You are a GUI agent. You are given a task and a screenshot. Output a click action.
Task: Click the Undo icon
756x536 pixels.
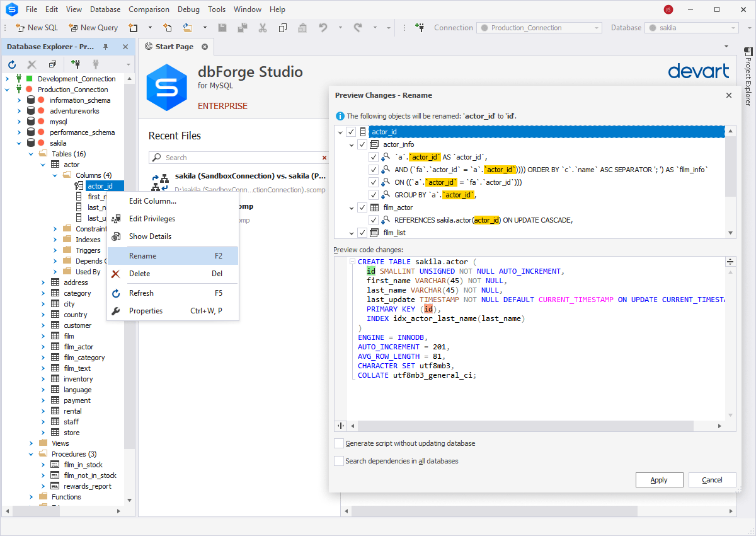(x=323, y=28)
